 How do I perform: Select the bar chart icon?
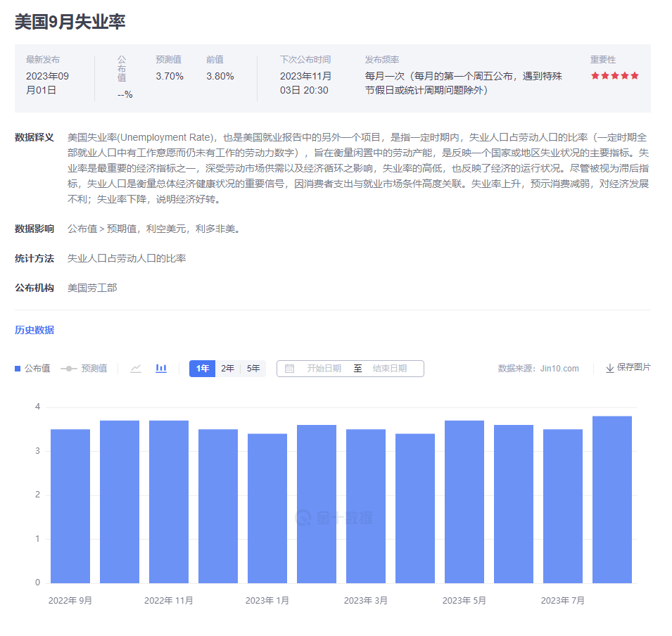pyautogui.click(x=160, y=368)
